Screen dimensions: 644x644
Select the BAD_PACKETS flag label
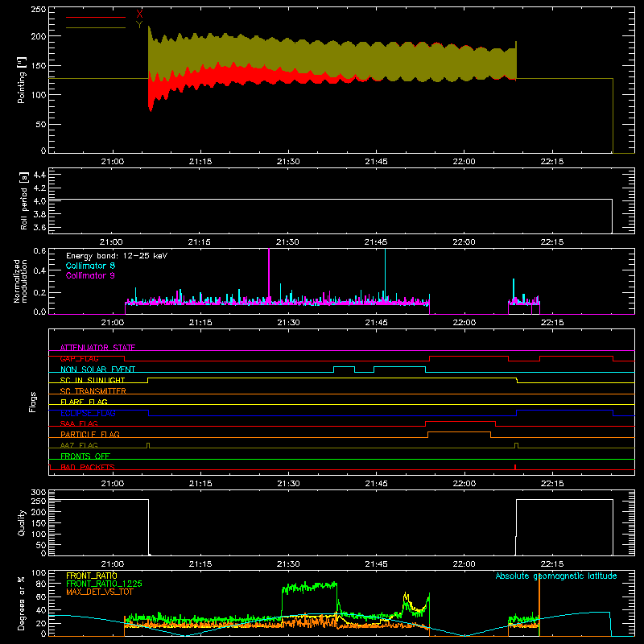88,467
